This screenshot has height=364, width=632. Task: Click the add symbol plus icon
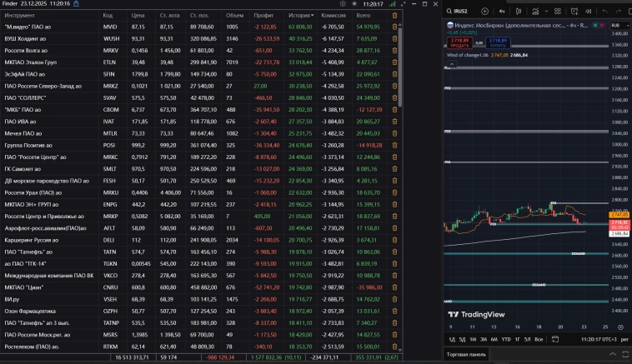[x=485, y=12]
